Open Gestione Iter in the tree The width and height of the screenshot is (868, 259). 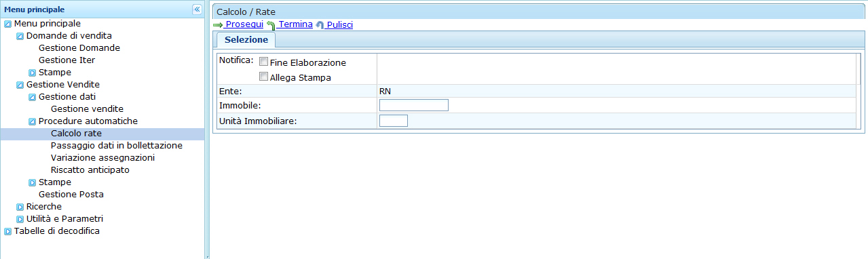(67, 60)
